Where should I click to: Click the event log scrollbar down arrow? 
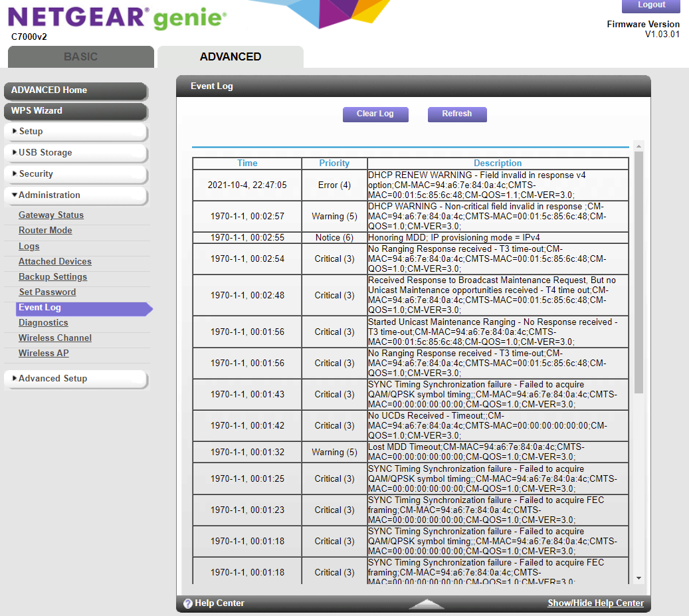[x=638, y=577]
